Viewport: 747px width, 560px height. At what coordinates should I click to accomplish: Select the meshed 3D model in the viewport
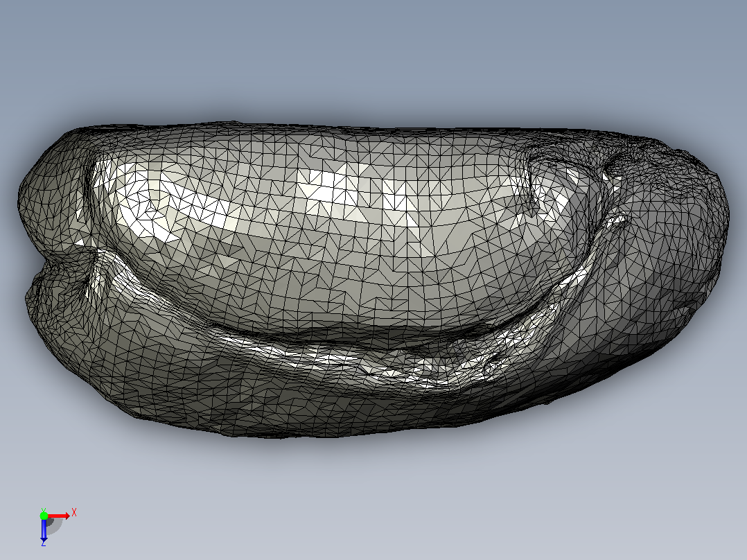[373, 279]
